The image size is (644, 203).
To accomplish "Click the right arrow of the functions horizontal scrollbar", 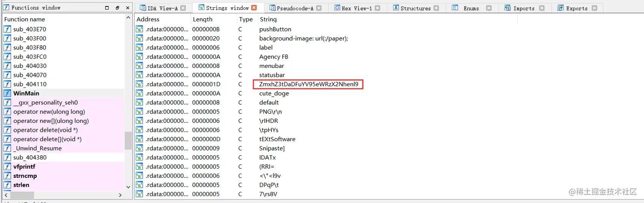I will pos(121,195).
